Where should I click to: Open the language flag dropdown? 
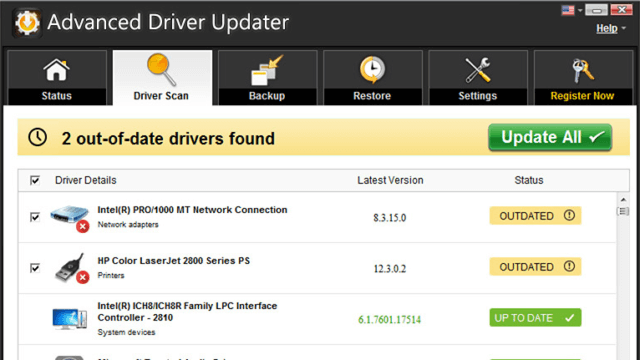571,10
